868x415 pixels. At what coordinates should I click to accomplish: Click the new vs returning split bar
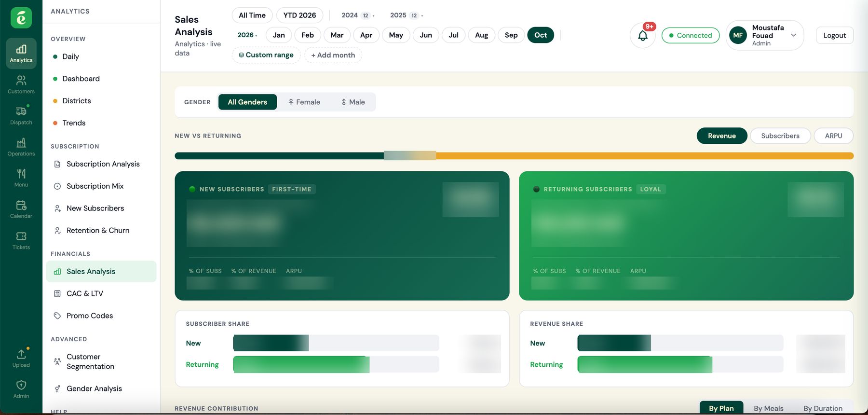coord(514,156)
